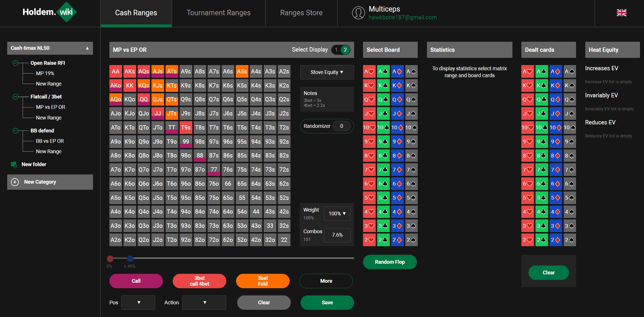Click the pink Call action button
The width and height of the screenshot is (644, 317).
(x=136, y=281)
